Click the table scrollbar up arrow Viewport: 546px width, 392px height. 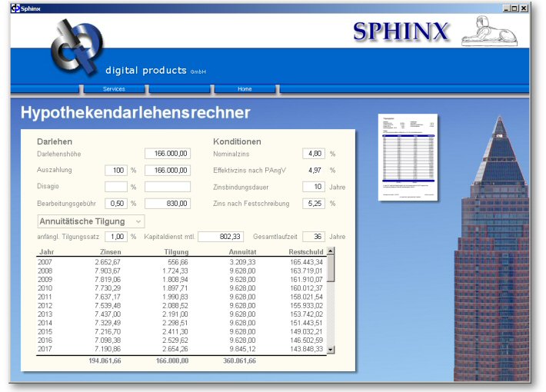coord(331,251)
